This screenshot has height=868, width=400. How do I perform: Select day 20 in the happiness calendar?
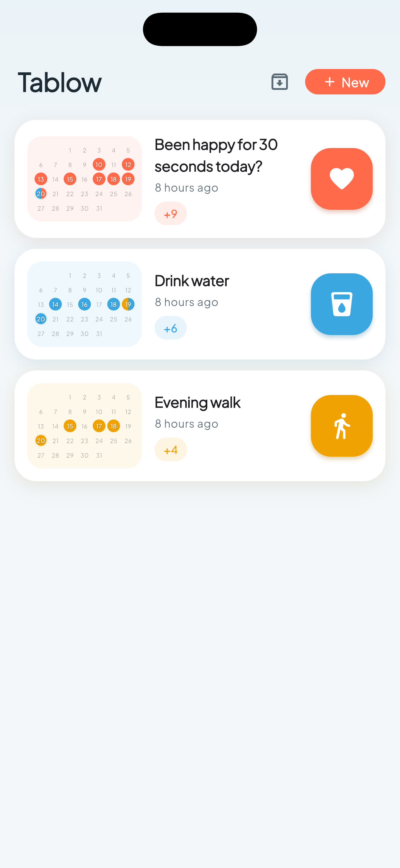(41, 194)
